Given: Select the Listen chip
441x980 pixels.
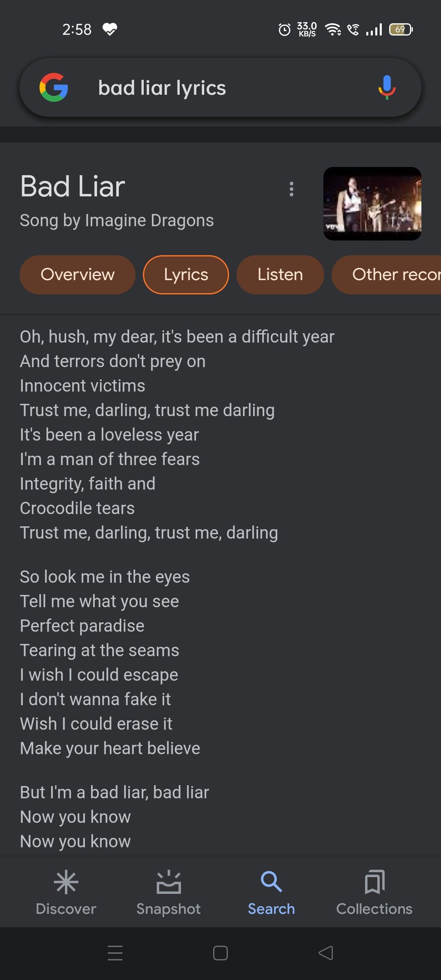Looking at the screenshot, I should [x=280, y=274].
